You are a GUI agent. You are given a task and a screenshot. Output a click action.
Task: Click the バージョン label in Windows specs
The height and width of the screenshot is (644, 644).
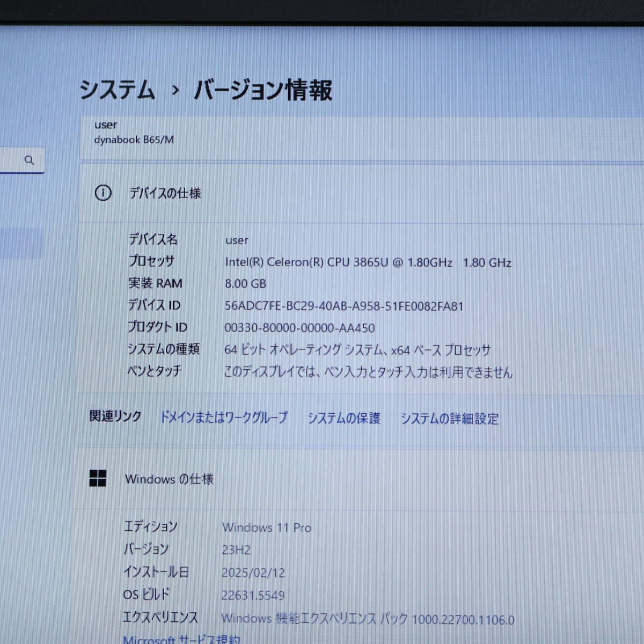[146, 549]
